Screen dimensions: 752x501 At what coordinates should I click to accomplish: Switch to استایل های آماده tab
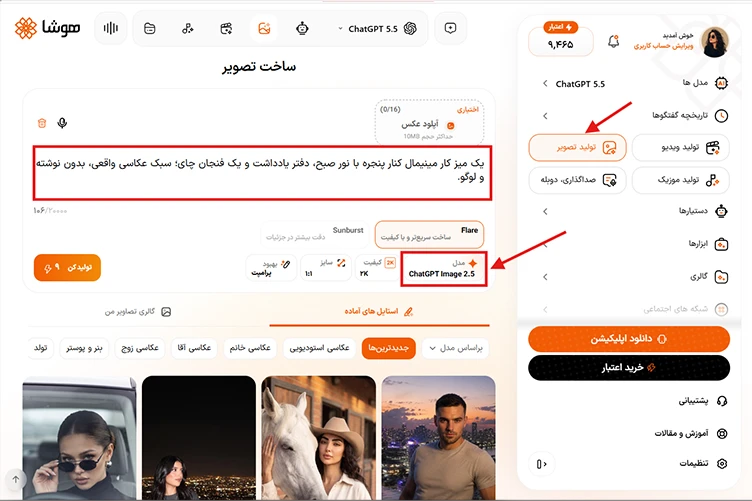click(379, 312)
